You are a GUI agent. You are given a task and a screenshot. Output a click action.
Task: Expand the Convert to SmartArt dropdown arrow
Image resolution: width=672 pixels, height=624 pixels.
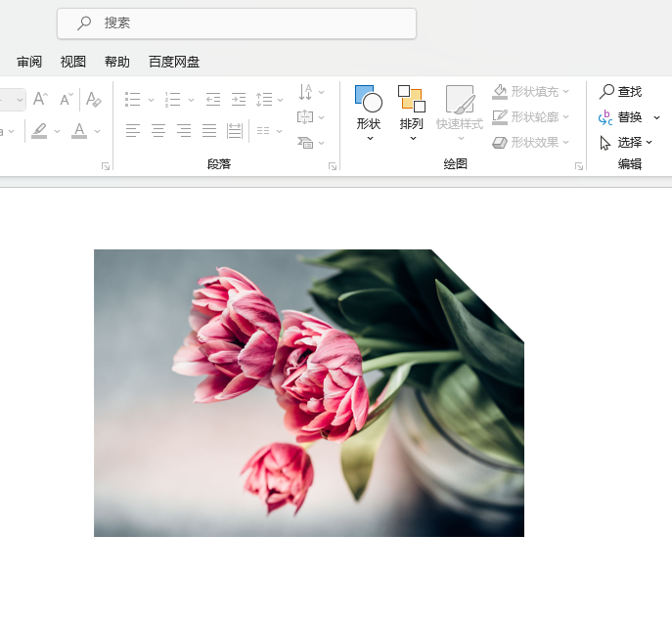click(322, 143)
